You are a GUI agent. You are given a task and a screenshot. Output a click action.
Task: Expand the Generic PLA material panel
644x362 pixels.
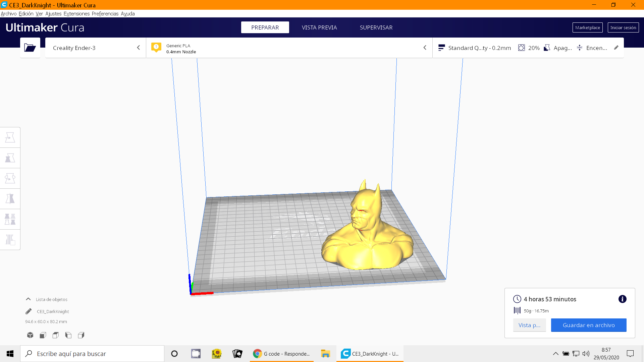(x=288, y=48)
